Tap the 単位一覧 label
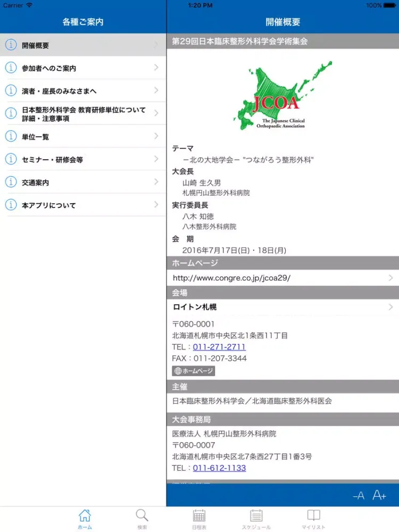Image resolution: width=399 pixels, height=532 pixels. pos(35,137)
